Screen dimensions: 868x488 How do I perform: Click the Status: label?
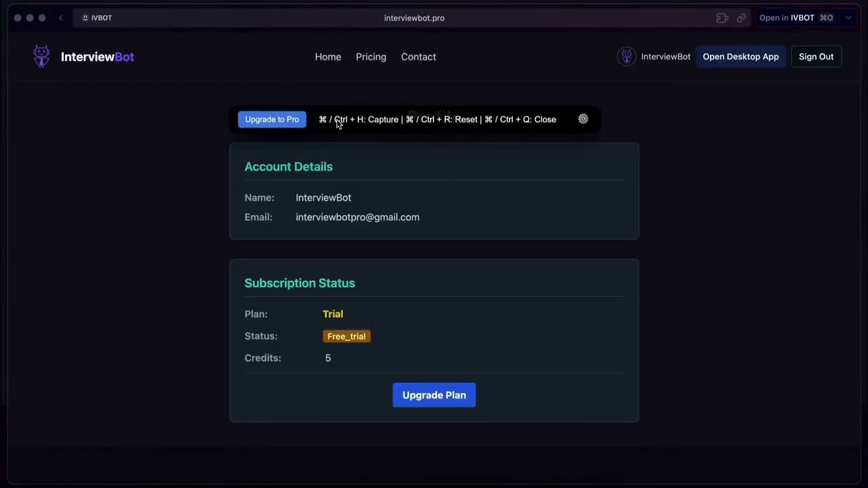261,336
